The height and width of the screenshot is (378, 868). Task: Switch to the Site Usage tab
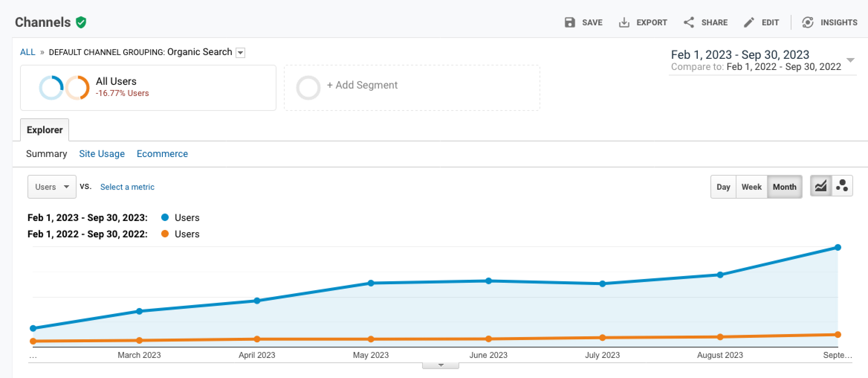click(102, 154)
